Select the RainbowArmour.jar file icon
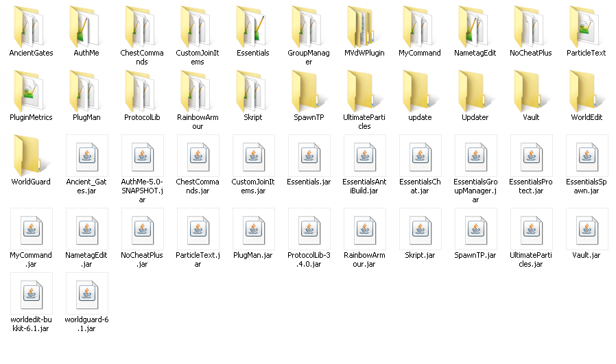The height and width of the screenshot is (364, 616). tap(364, 230)
